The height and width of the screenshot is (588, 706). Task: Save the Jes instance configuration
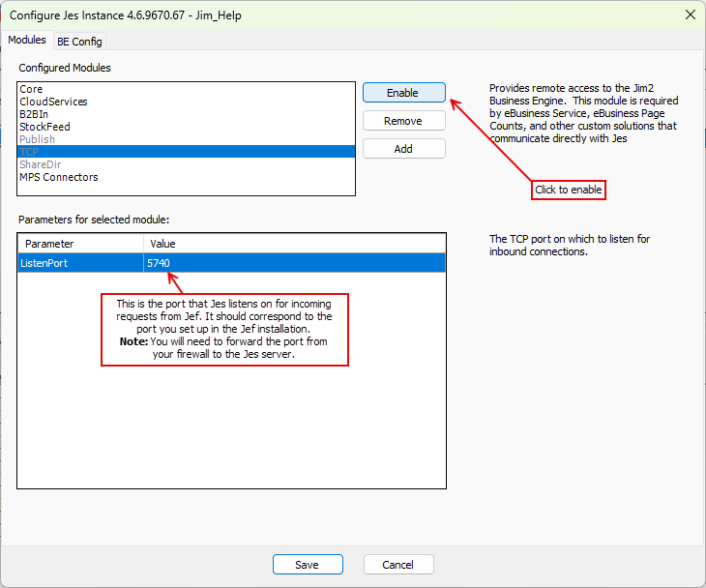308,565
